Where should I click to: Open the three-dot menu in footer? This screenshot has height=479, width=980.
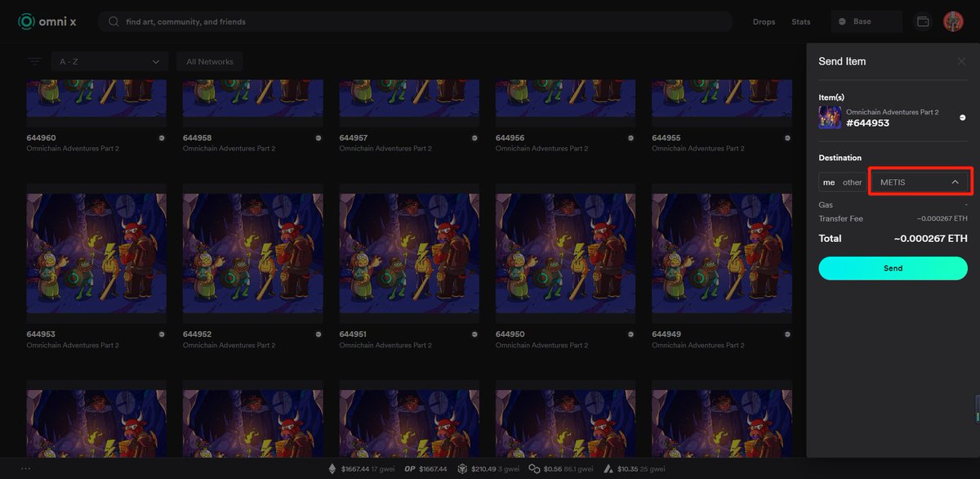[x=25, y=468]
